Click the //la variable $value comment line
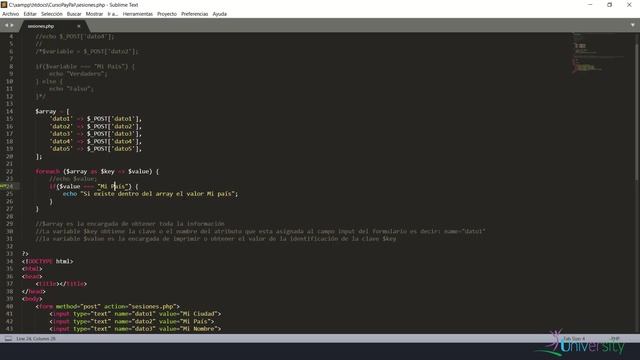The image size is (640, 360). [216, 239]
